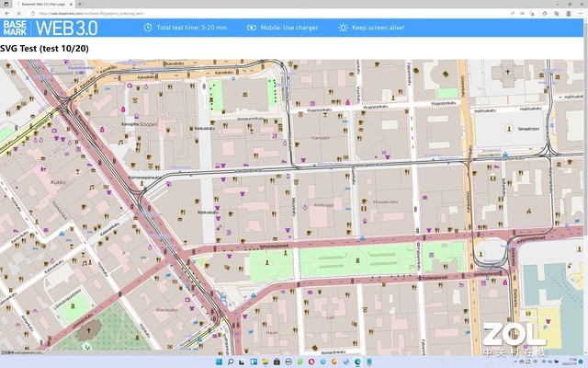Click the church cross icon in park

coord(88,330)
